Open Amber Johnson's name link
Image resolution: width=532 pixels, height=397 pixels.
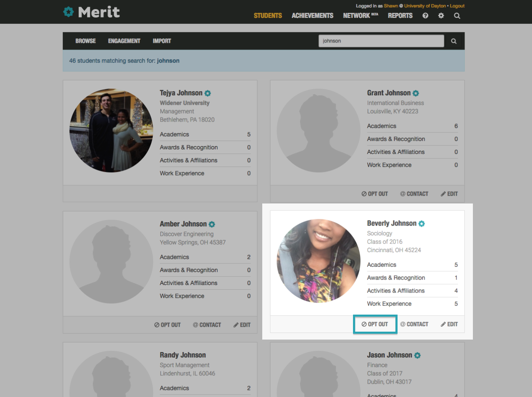pyautogui.click(x=183, y=224)
